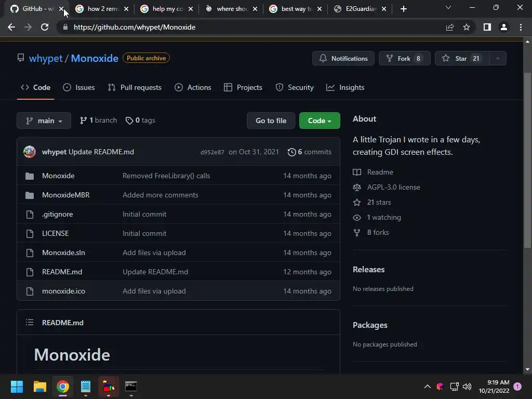Screen dimensions: 532x399
Task: Click the address bar URL
Action: pyautogui.click(x=135, y=27)
